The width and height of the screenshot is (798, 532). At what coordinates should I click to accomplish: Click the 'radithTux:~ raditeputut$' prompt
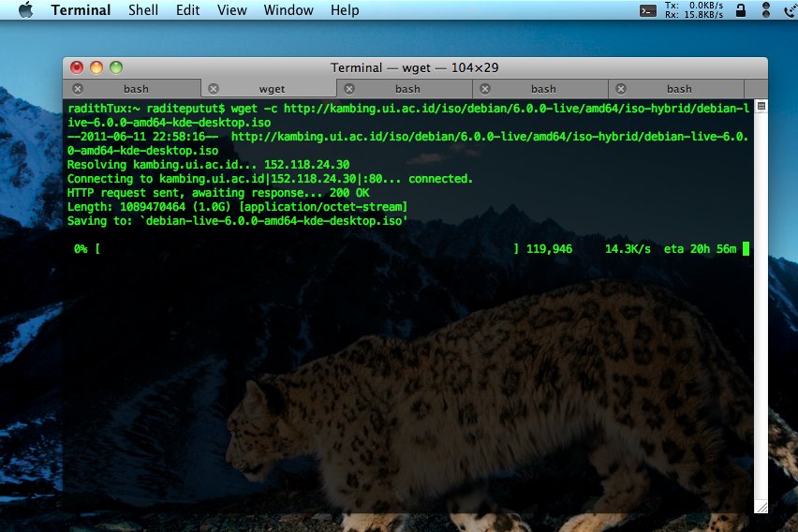(146, 109)
